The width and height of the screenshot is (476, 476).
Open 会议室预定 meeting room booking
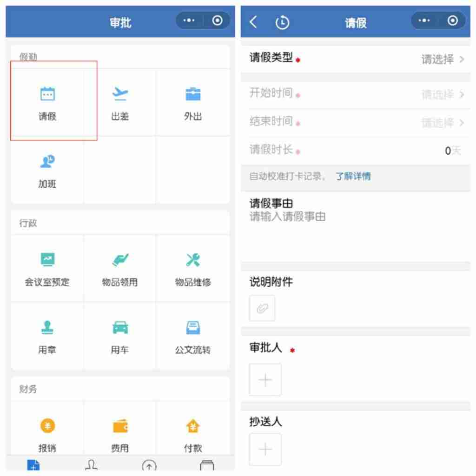(47, 269)
